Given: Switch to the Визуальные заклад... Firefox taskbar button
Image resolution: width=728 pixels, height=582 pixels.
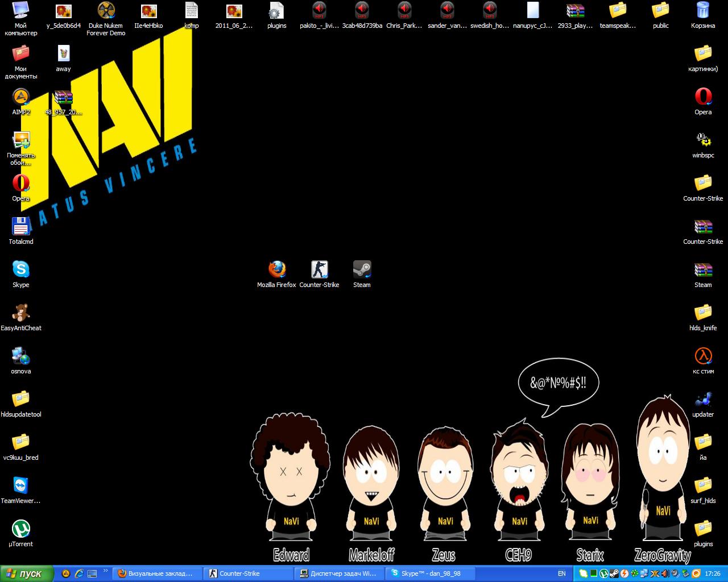Looking at the screenshot, I should (x=158, y=573).
